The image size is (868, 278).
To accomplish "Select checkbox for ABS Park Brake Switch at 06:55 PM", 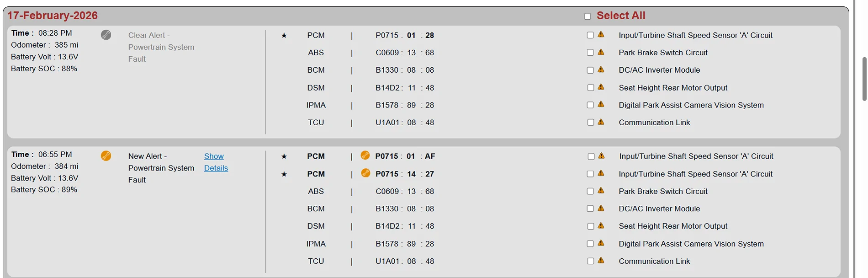I will [590, 192].
